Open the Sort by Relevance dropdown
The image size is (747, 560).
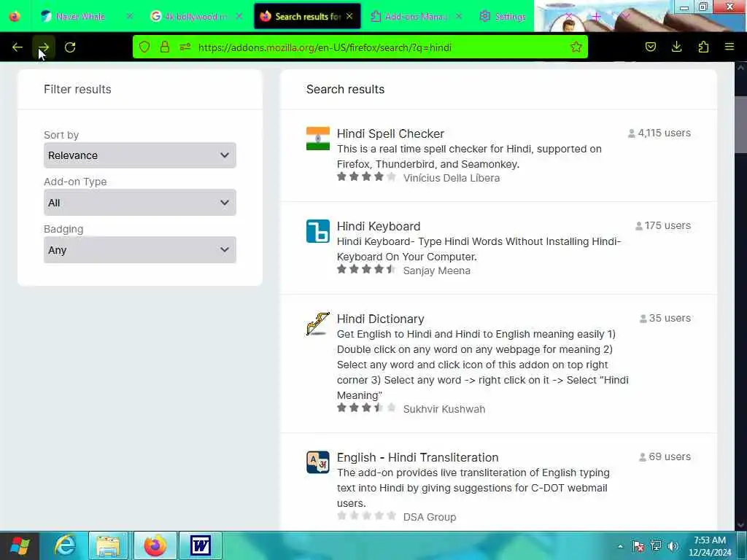(x=140, y=155)
